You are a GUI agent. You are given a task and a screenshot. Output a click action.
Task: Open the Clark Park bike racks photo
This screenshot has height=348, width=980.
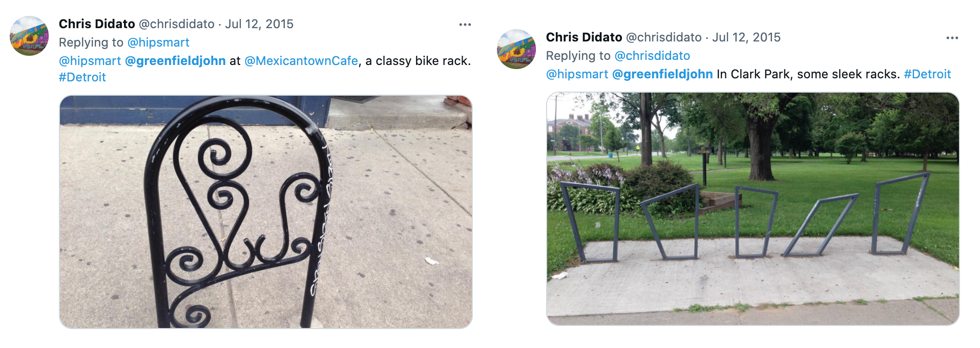[753, 209]
